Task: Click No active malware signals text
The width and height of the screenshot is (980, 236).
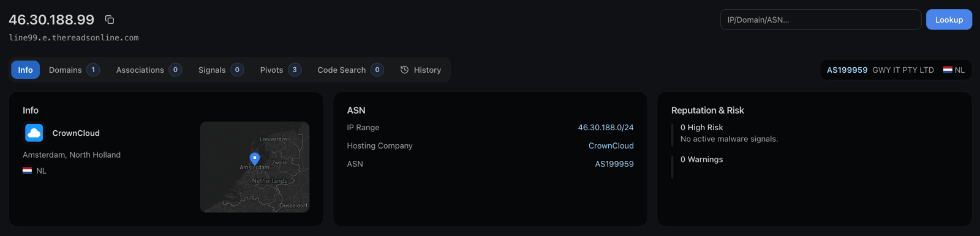Action: pos(729,139)
